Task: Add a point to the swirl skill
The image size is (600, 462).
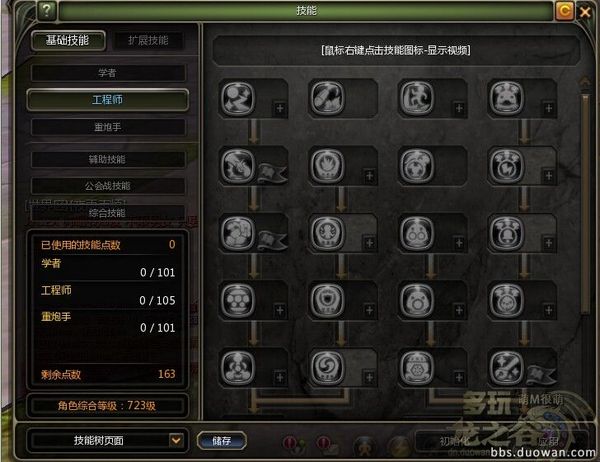Action: coord(370,378)
